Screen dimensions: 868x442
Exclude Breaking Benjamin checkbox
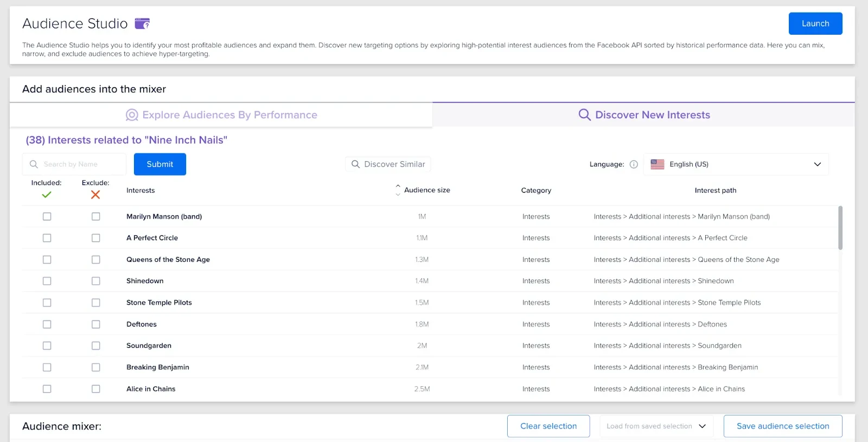96,367
